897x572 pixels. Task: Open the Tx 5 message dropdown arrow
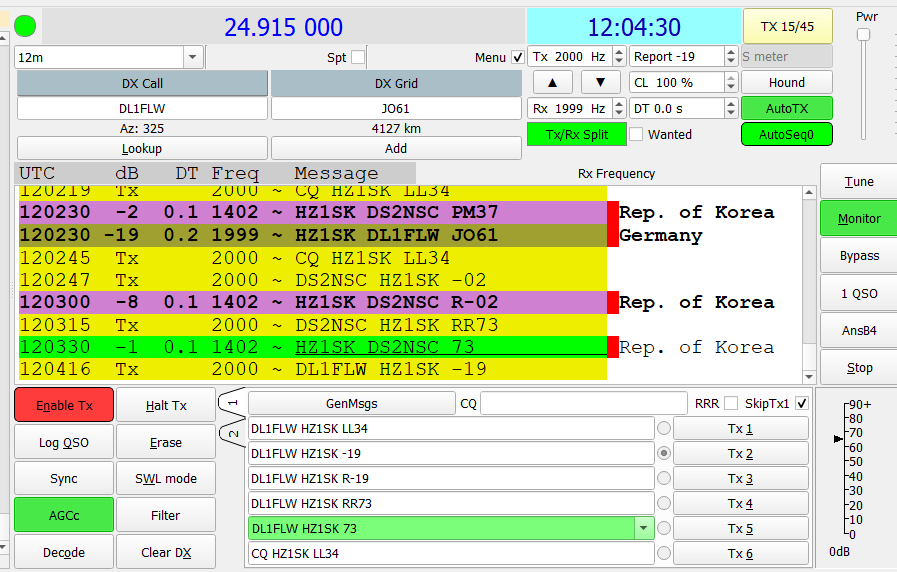tap(644, 528)
